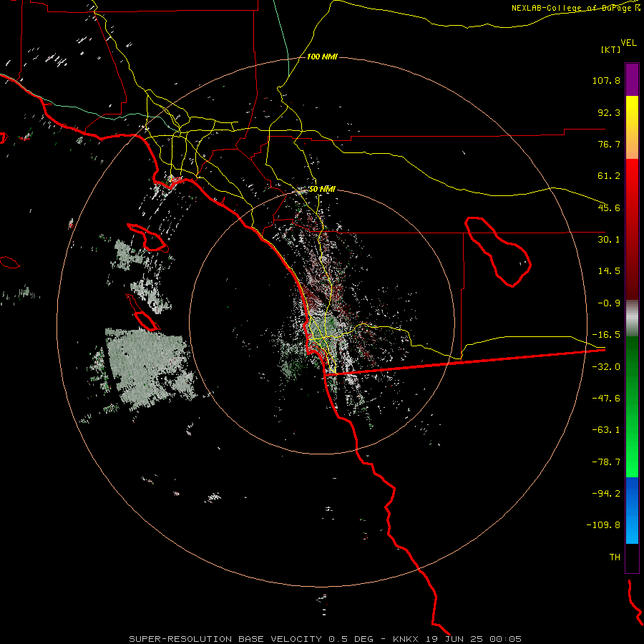
Task: Click the 100 NMI range ring label
Action: click(322, 57)
